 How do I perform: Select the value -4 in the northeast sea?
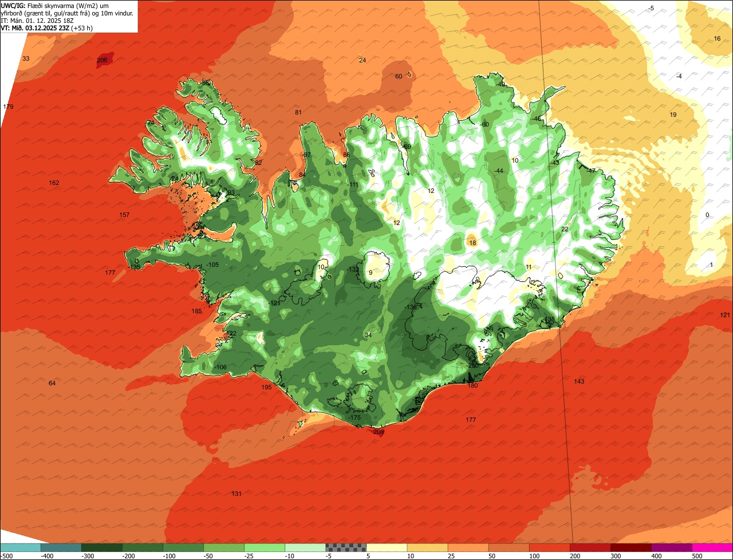(679, 76)
